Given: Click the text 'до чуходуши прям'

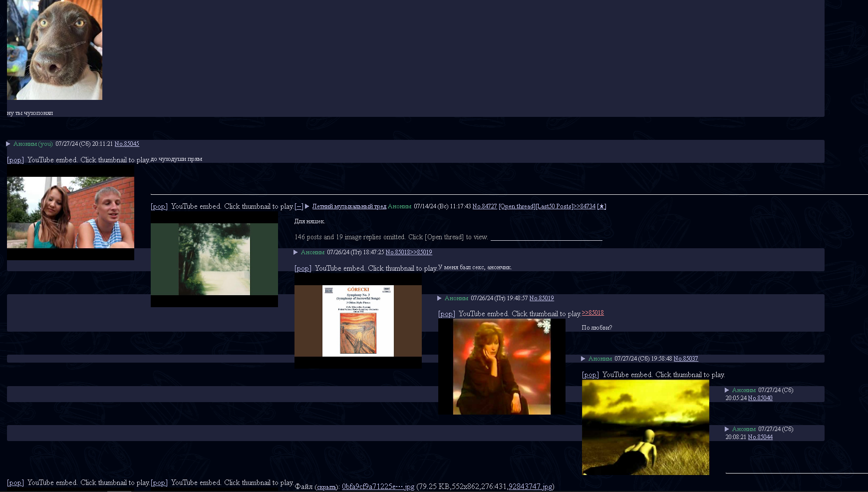Looking at the screenshot, I should (176, 159).
